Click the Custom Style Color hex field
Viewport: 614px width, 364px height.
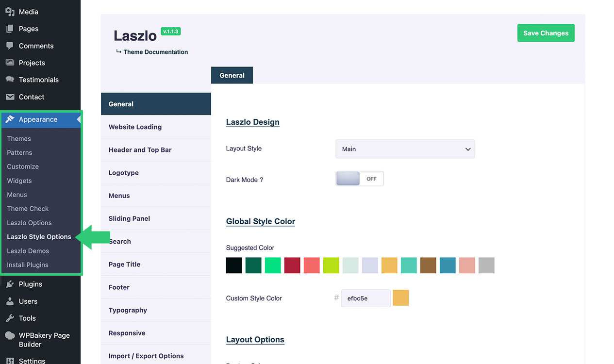coord(365,298)
